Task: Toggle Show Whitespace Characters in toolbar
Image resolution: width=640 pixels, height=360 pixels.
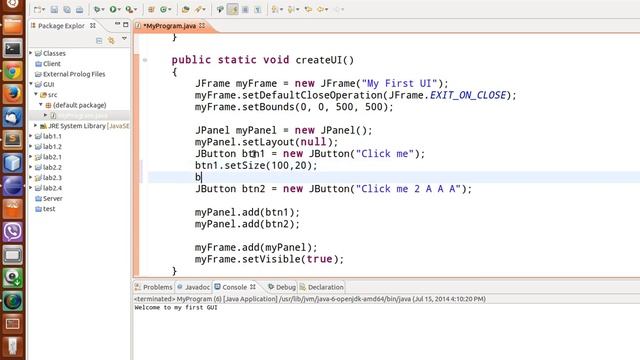Action: [258, 9]
